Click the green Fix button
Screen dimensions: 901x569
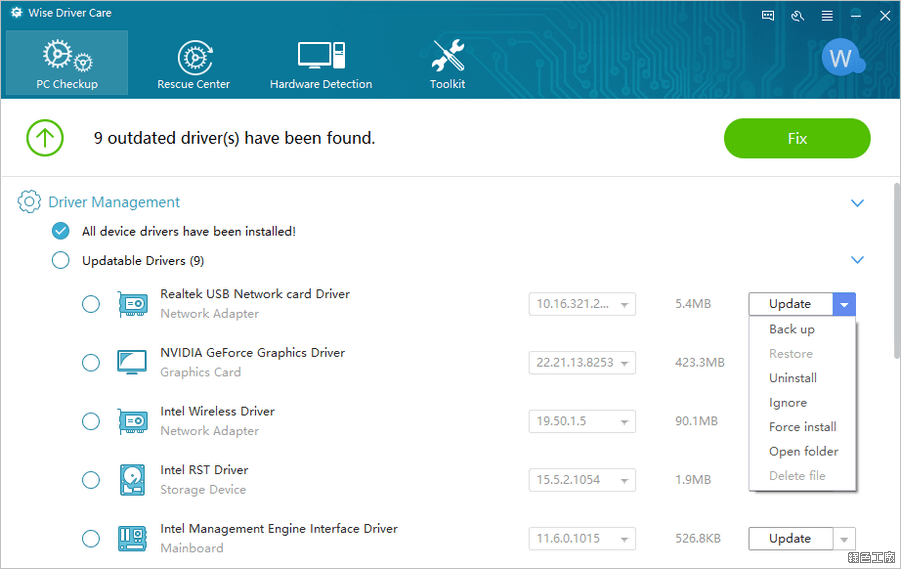797,139
